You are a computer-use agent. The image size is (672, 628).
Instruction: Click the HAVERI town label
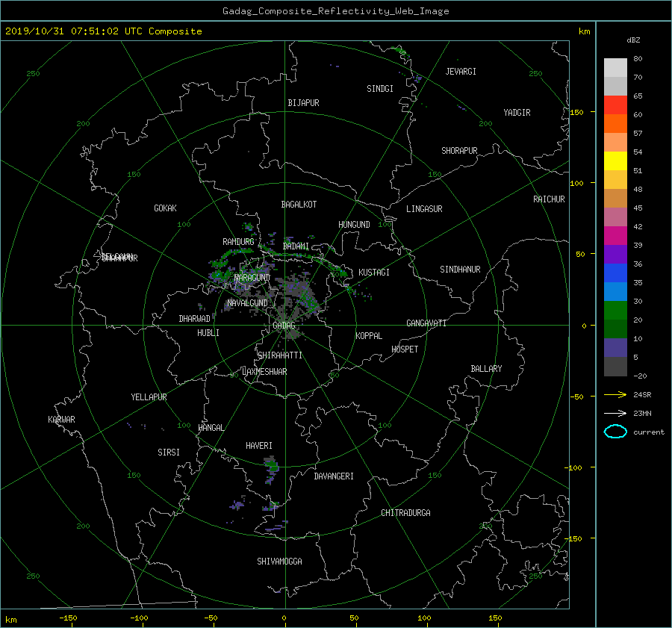click(x=259, y=446)
